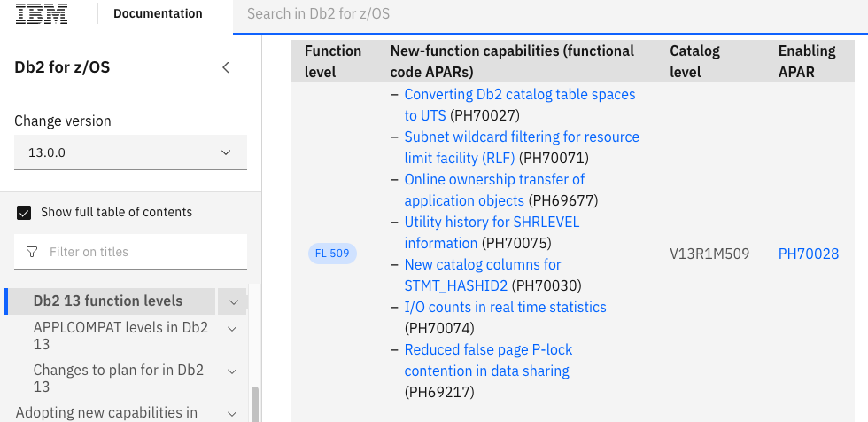Image resolution: width=868 pixels, height=422 pixels.
Task: Open Online ownership transfer of application objects
Action: click(x=494, y=190)
